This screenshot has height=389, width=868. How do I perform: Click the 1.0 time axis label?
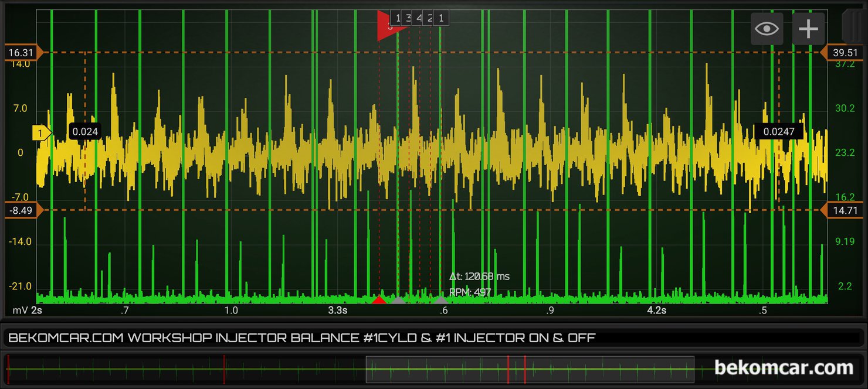(x=231, y=310)
